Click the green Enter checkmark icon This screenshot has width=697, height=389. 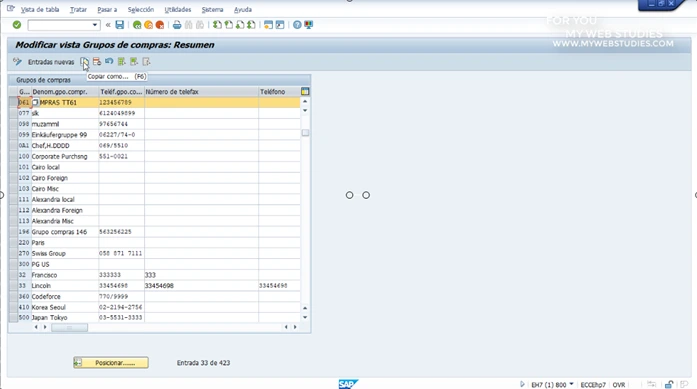[x=17, y=25]
